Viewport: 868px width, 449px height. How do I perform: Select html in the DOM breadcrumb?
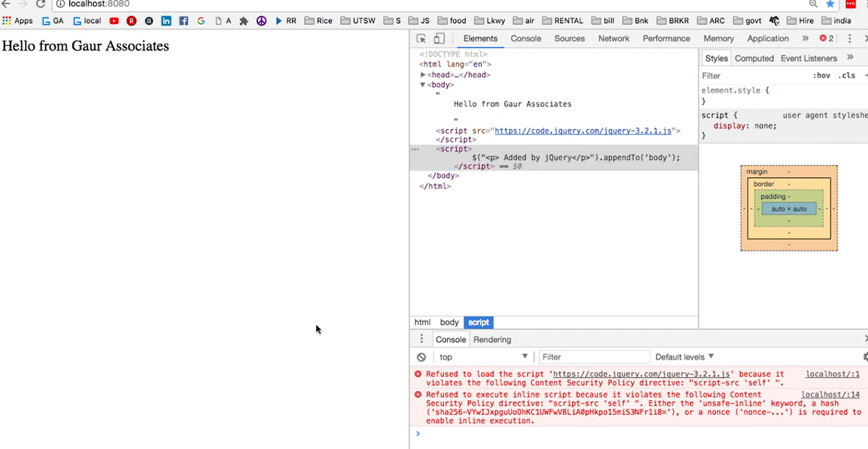coord(423,322)
